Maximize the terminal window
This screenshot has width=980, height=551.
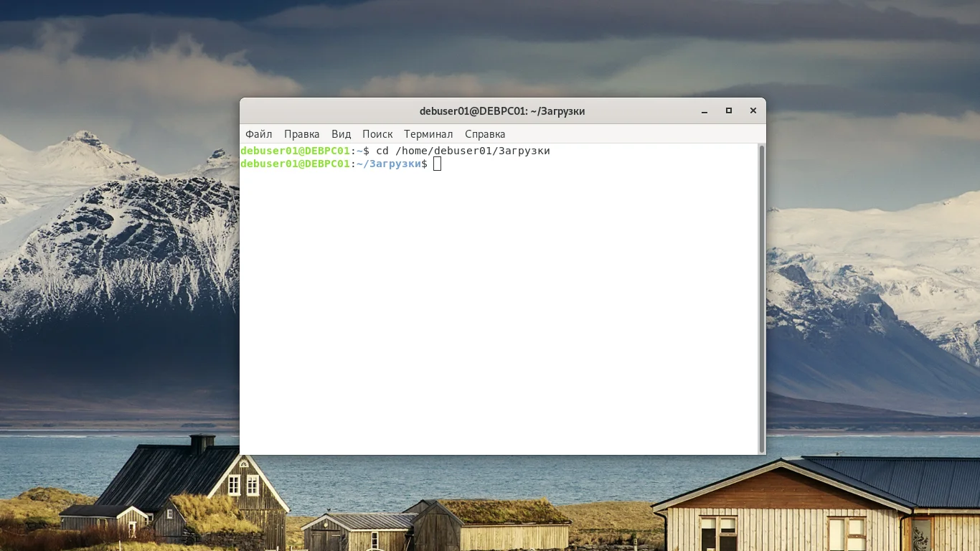pos(729,111)
